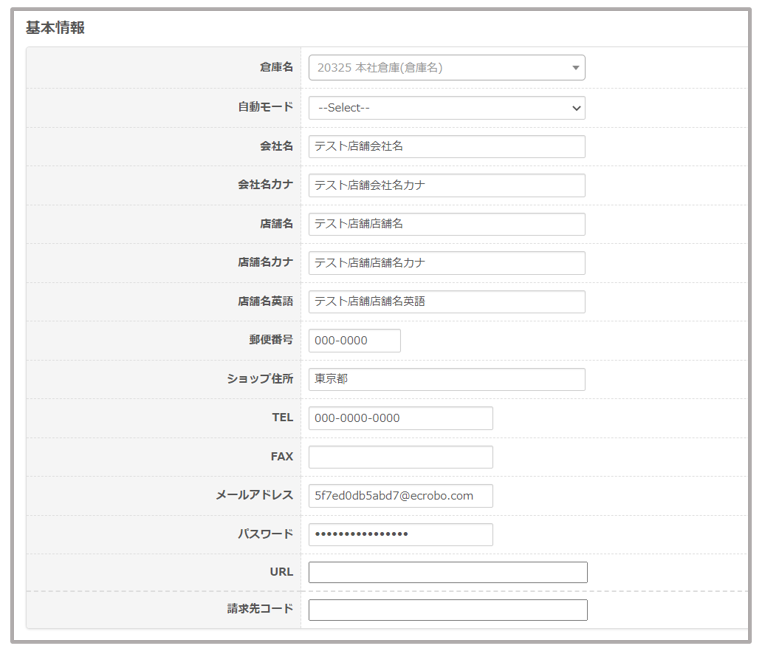Click the 請求先コード input field

[x=448, y=610]
